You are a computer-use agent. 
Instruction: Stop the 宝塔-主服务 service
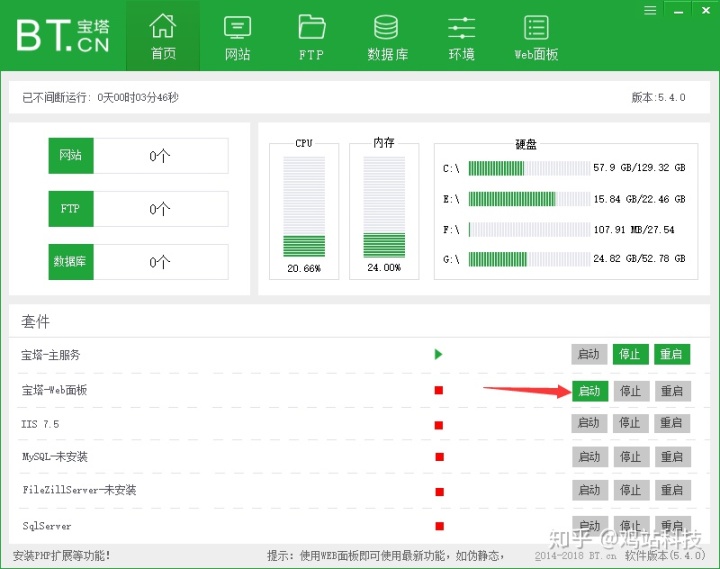pyautogui.click(x=630, y=354)
